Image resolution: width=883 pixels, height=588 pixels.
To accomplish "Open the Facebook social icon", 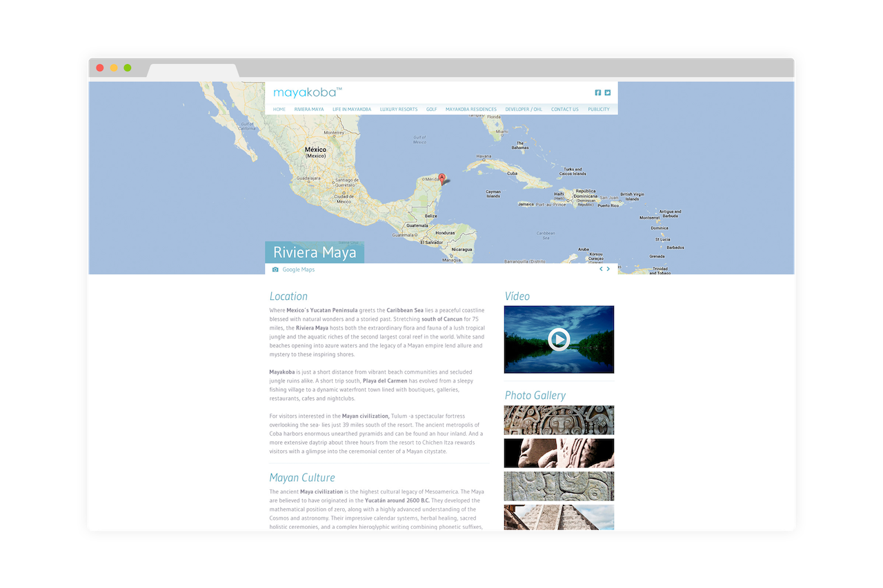I will (598, 92).
